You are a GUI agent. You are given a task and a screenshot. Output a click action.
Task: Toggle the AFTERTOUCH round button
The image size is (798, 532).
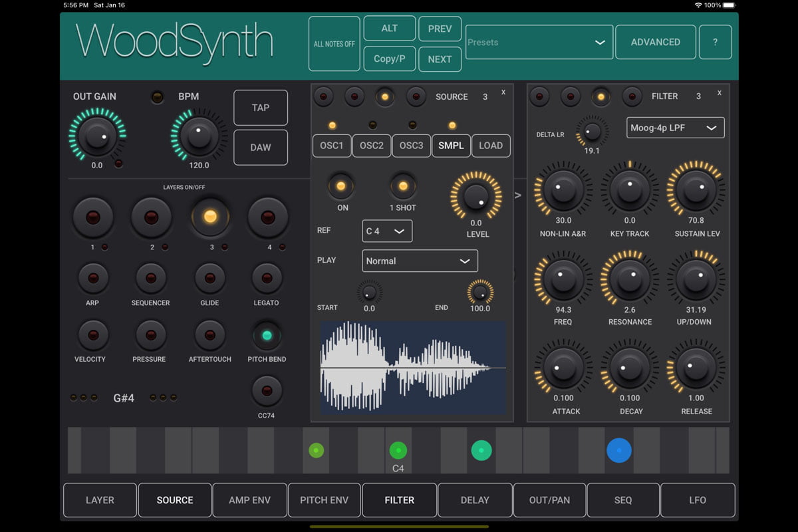click(209, 335)
